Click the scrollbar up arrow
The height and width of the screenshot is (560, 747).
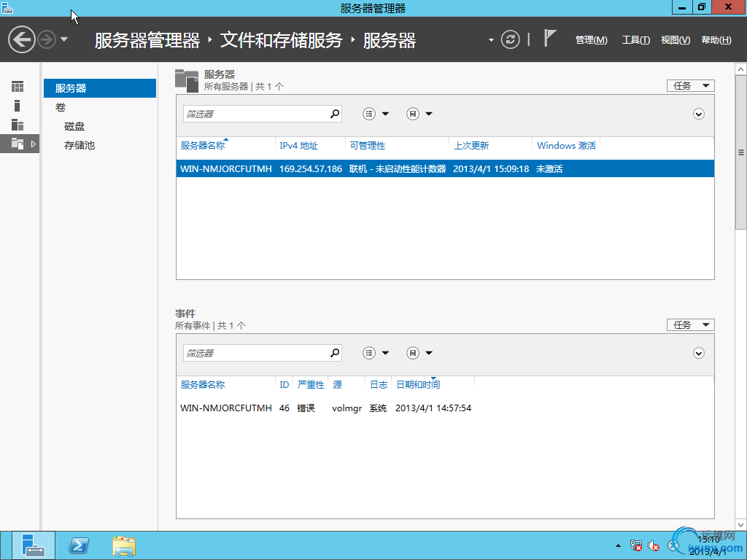pos(741,69)
